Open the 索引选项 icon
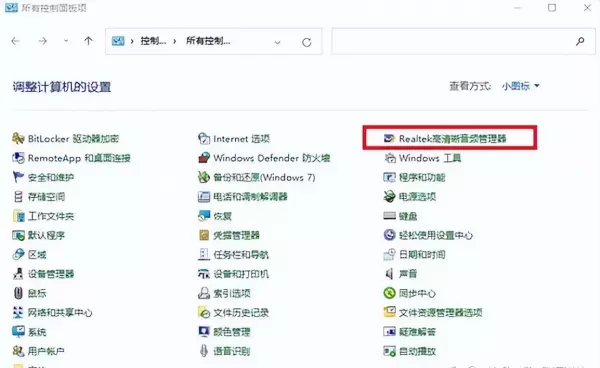The image size is (600, 368). [x=204, y=293]
